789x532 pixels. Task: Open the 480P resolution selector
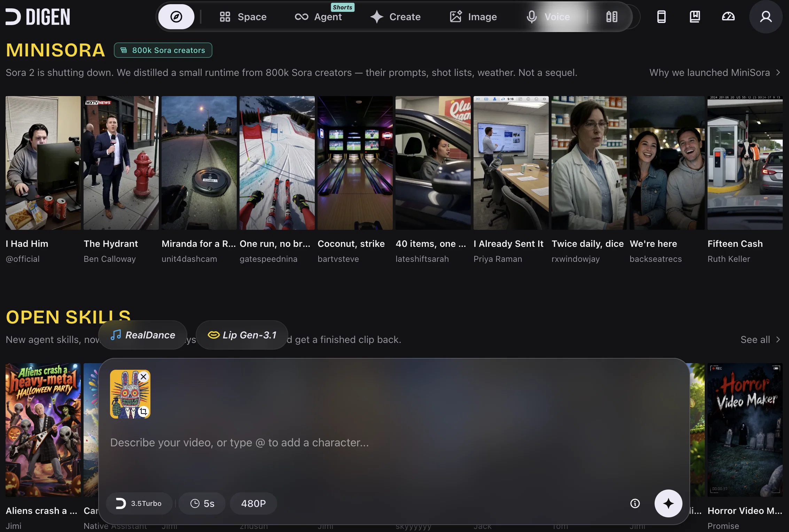pos(253,503)
